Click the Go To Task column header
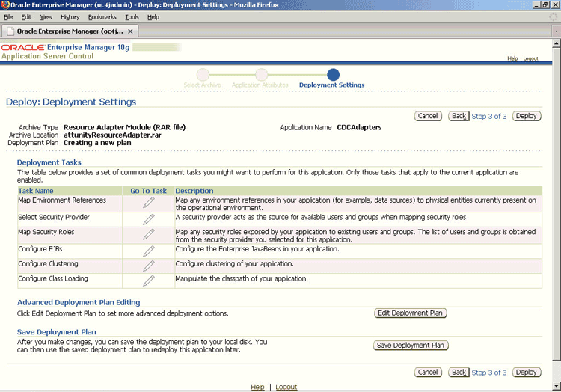The height and width of the screenshot is (392, 561). point(149,191)
